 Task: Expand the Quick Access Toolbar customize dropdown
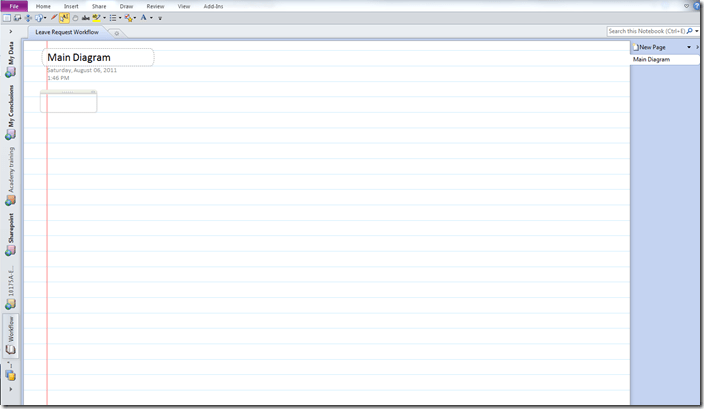click(160, 18)
